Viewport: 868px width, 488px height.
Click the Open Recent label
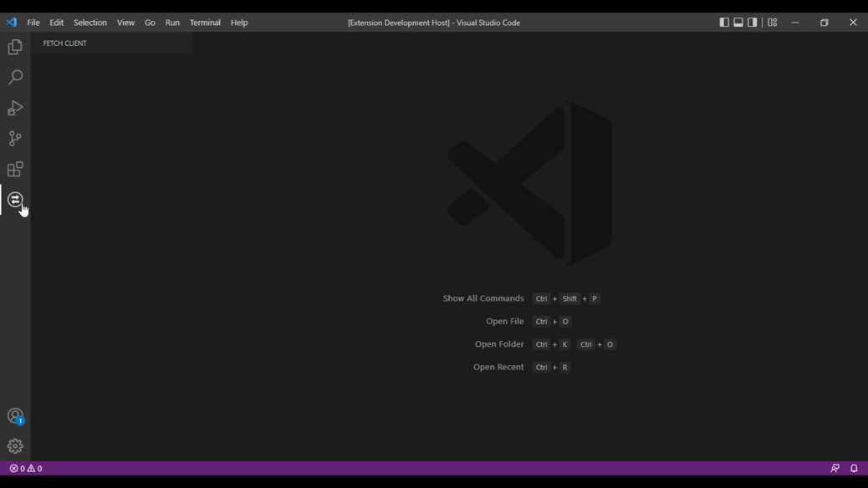pos(498,367)
